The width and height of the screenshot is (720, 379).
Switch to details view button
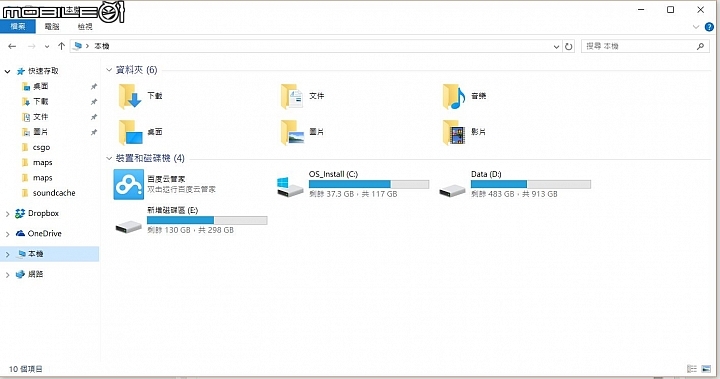(x=692, y=369)
